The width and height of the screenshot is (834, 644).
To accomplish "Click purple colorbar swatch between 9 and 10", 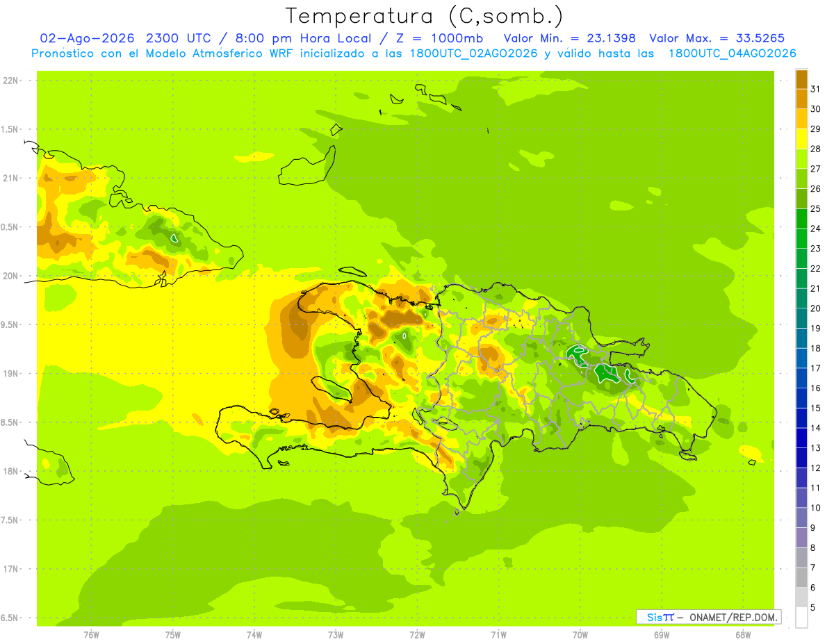I will 801,518.
